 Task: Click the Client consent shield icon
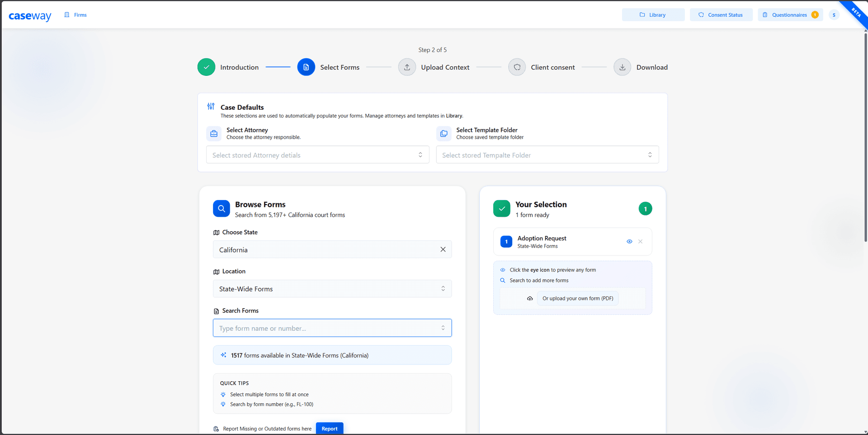point(517,67)
